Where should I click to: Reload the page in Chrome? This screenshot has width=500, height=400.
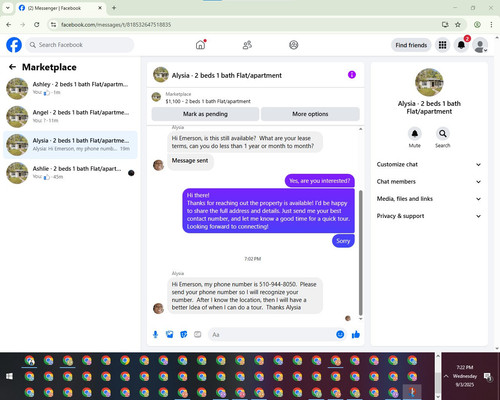(37, 25)
